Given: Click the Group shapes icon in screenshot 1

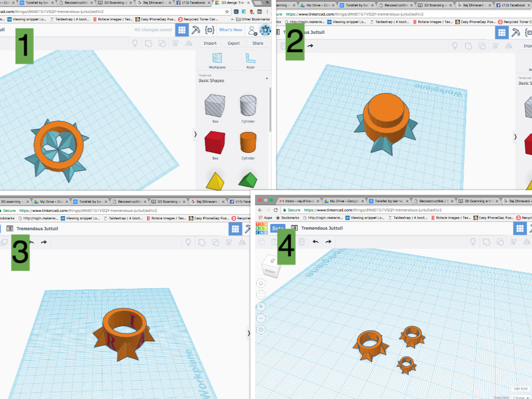Looking at the screenshot, I should (x=149, y=44).
